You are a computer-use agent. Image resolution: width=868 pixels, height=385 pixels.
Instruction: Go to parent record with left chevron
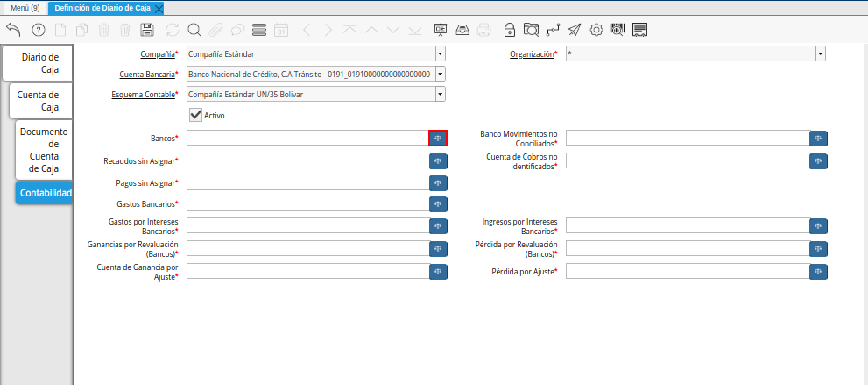click(307, 30)
